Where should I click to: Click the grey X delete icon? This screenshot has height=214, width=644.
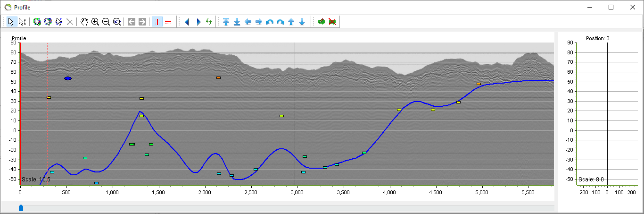[x=70, y=22]
